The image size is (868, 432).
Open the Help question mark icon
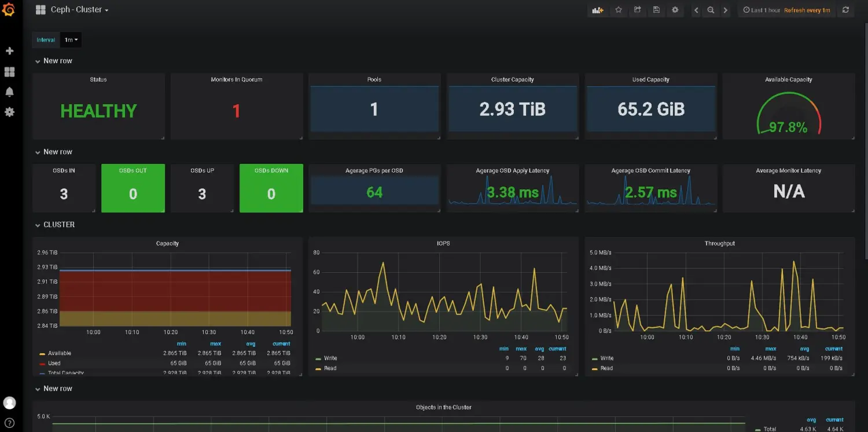tap(9, 423)
